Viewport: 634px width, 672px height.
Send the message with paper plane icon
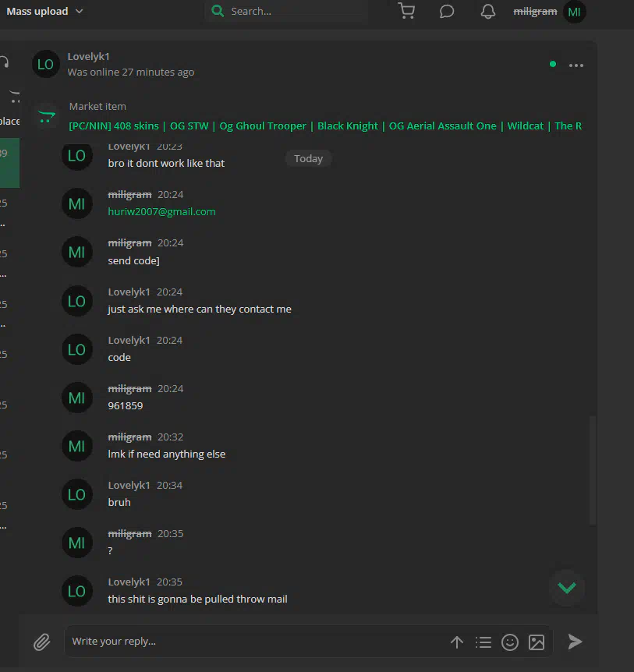575,642
